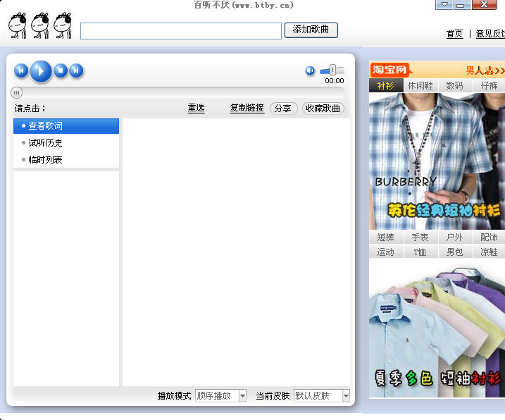
Task: Open the window title bar dropdown arrow
Action: (443, 5)
